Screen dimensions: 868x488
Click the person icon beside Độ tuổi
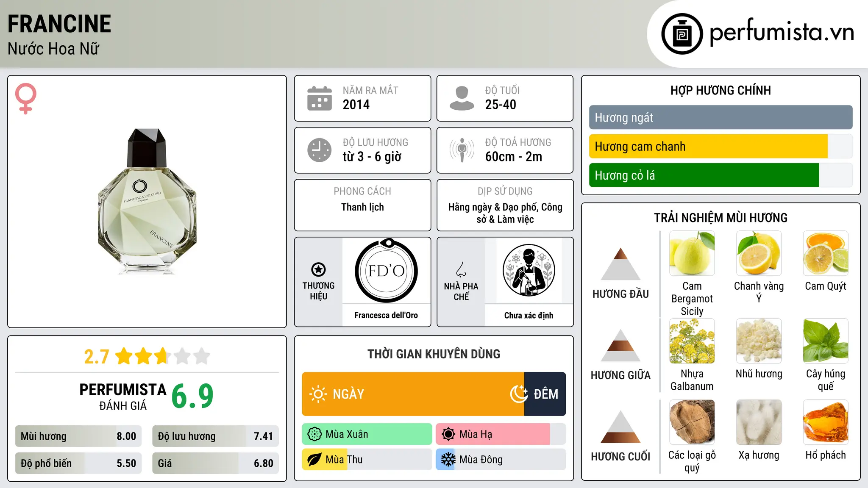tap(462, 98)
